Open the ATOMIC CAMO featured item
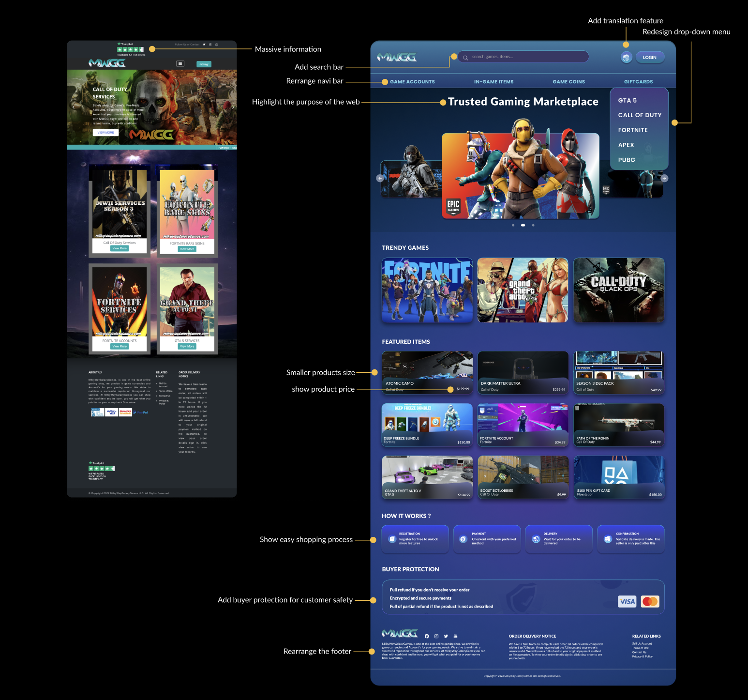748x700 pixels. (x=427, y=372)
